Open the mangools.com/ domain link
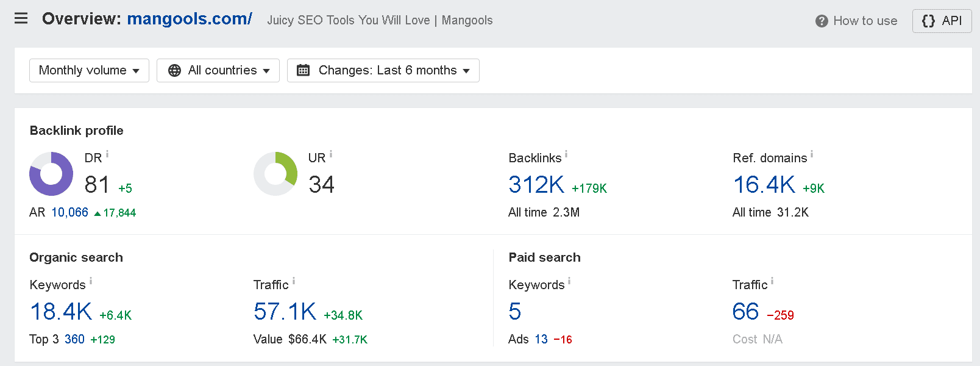980x366 pixels. (x=190, y=19)
